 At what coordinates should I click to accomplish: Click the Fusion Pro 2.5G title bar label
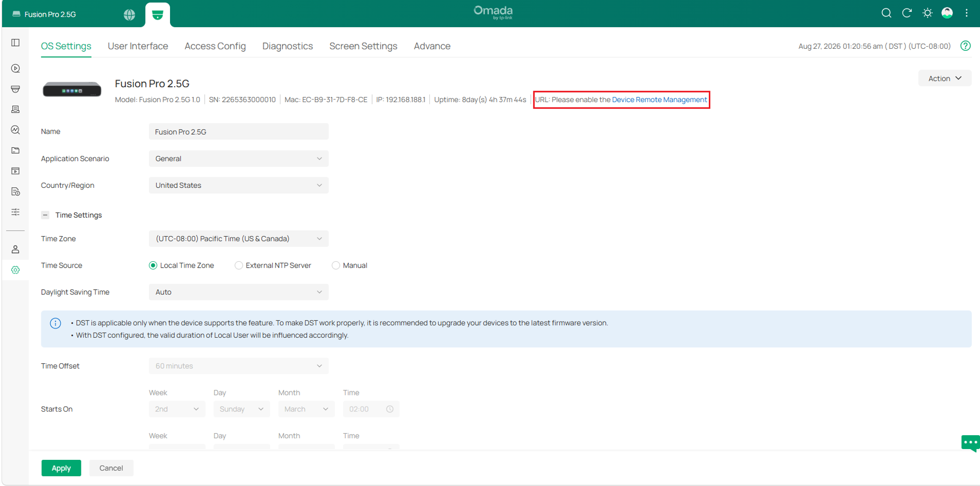click(x=50, y=14)
